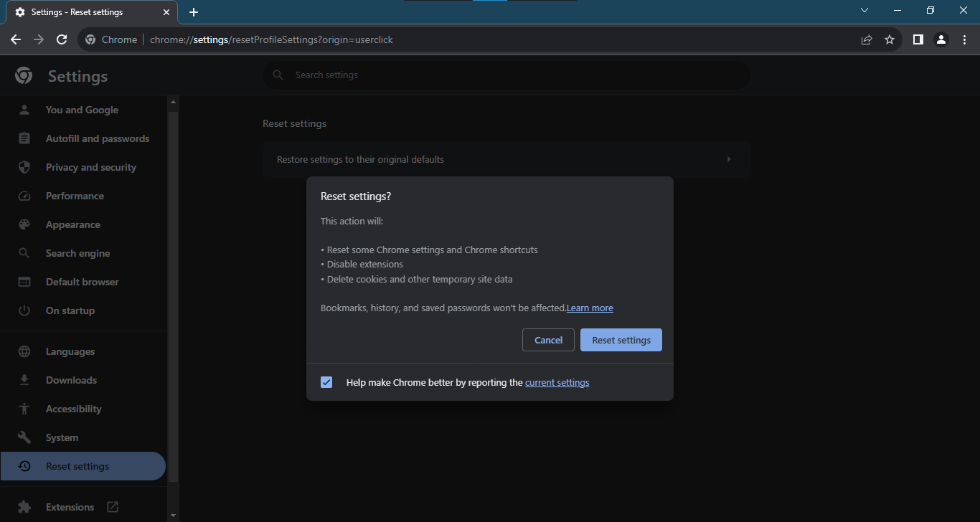Image resolution: width=980 pixels, height=522 pixels.
Task: Follow the Learn more link
Action: [x=590, y=307]
